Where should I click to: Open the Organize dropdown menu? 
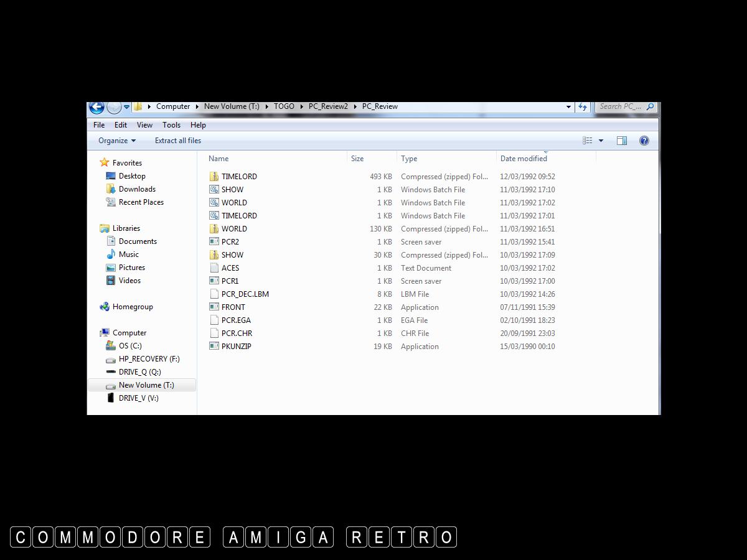[116, 141]
